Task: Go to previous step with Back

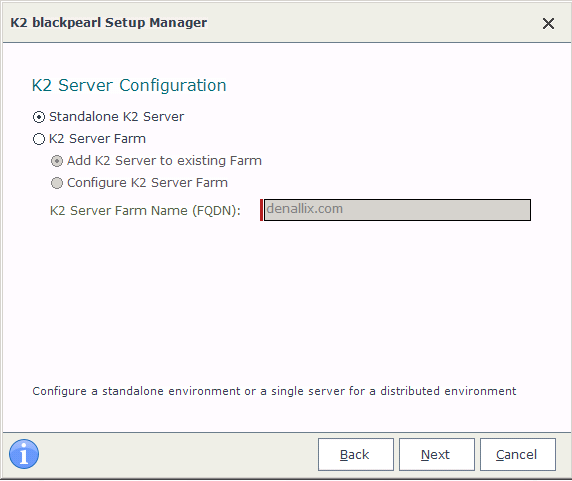Action: point(356,454)
